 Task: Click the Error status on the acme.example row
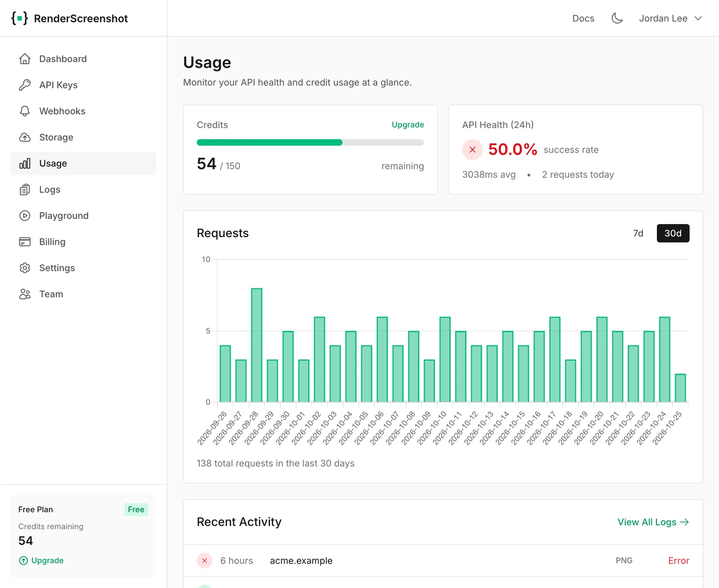679,561
